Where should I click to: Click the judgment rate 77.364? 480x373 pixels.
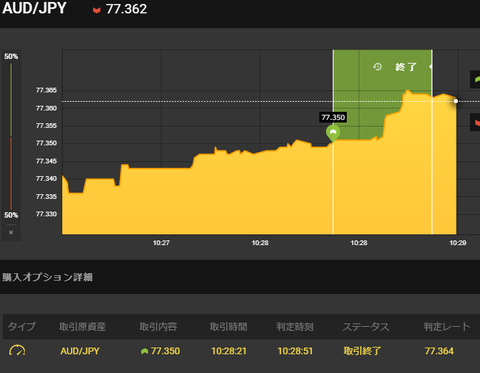[x=439, y=351]
